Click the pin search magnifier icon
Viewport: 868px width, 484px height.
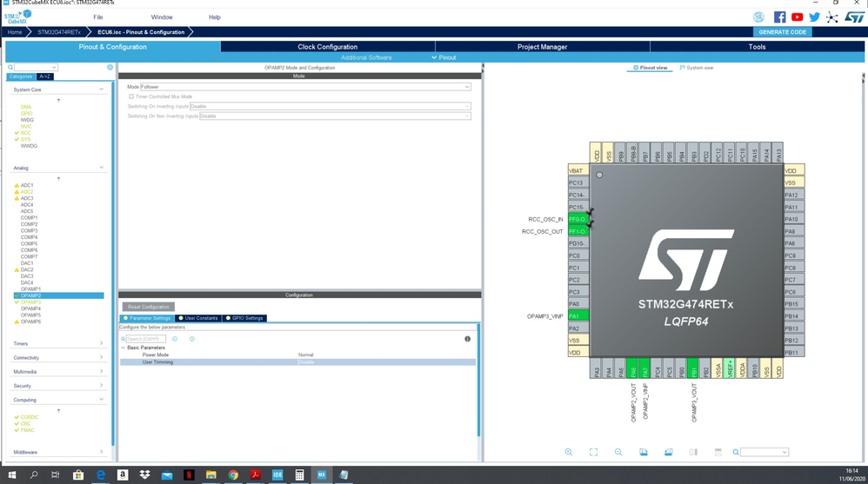(x=736, y=452)
